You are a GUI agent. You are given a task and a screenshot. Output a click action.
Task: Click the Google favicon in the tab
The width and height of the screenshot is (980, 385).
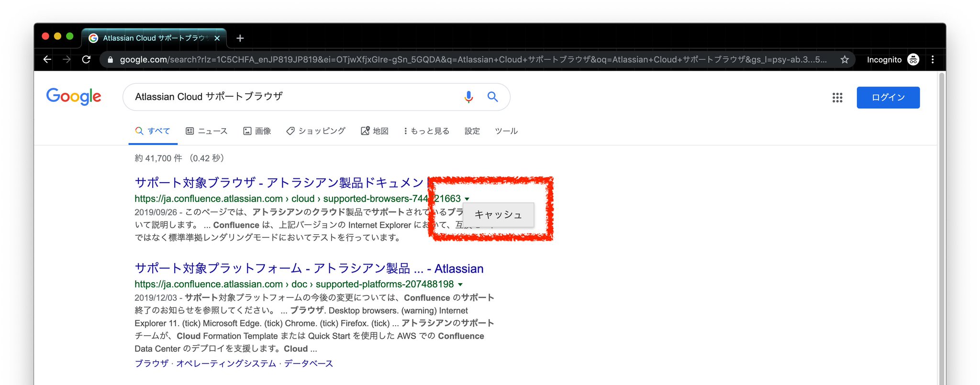pyautogui.click(x=94, y=38)
